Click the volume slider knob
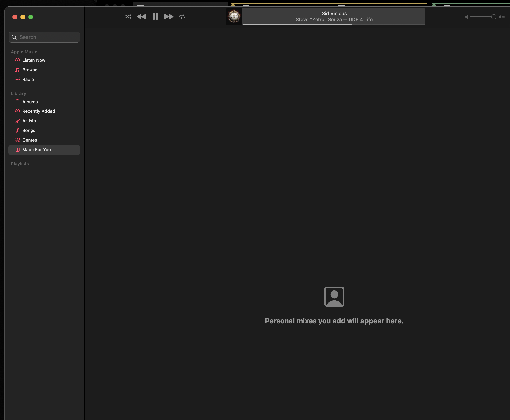 [494, 17]
